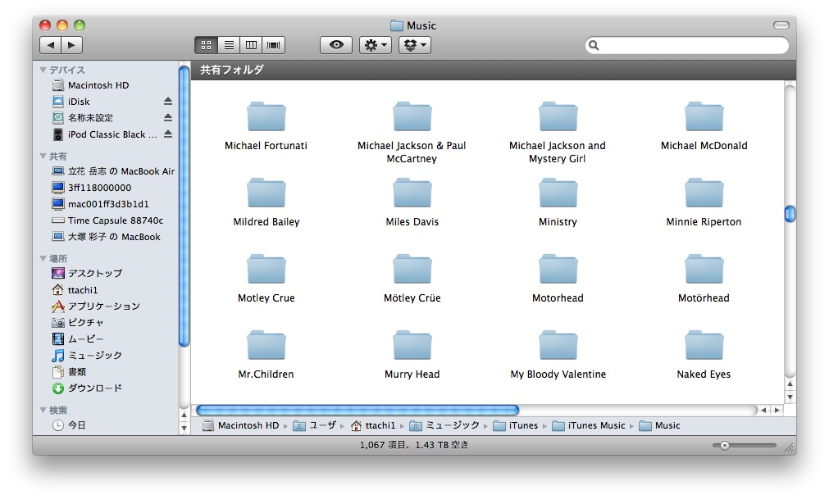Screen dimensions: 829x504
Task: Go back to previous folder
Action: click(51, 45)
